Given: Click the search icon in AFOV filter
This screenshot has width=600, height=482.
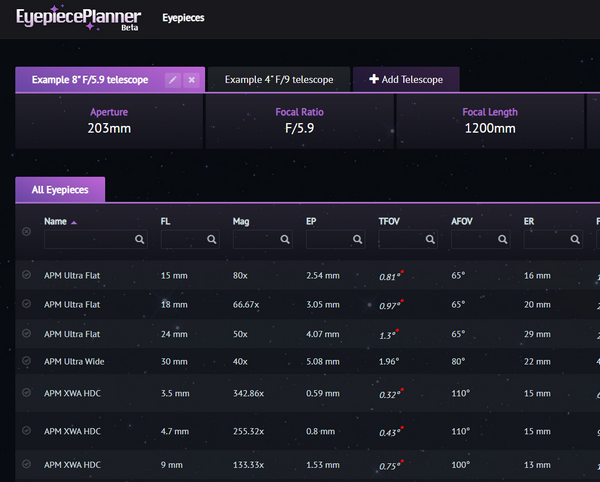Looking at the screenshot, I should [502, 239].
